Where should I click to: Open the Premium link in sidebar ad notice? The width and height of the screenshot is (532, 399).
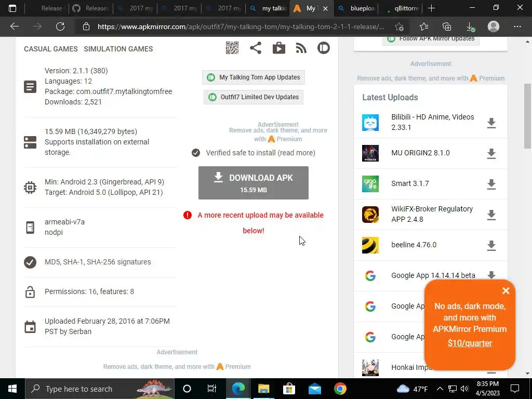point(491,78)
